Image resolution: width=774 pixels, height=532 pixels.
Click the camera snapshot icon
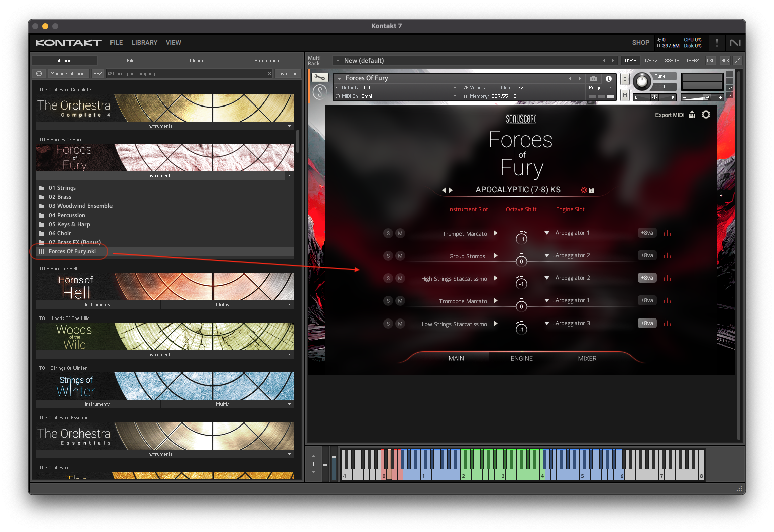point(593,79)
